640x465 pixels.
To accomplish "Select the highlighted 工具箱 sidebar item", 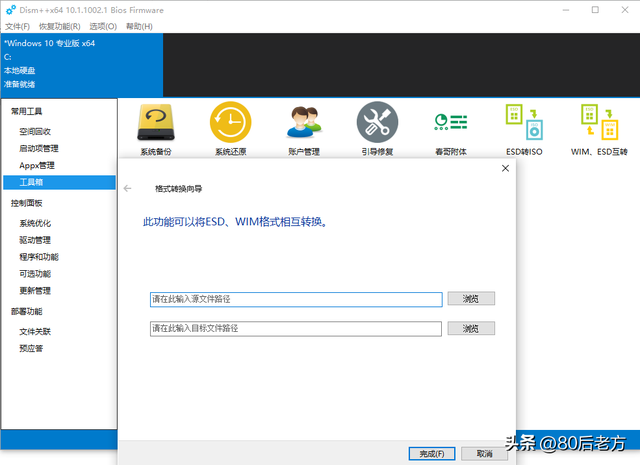I will click(59, 182).
